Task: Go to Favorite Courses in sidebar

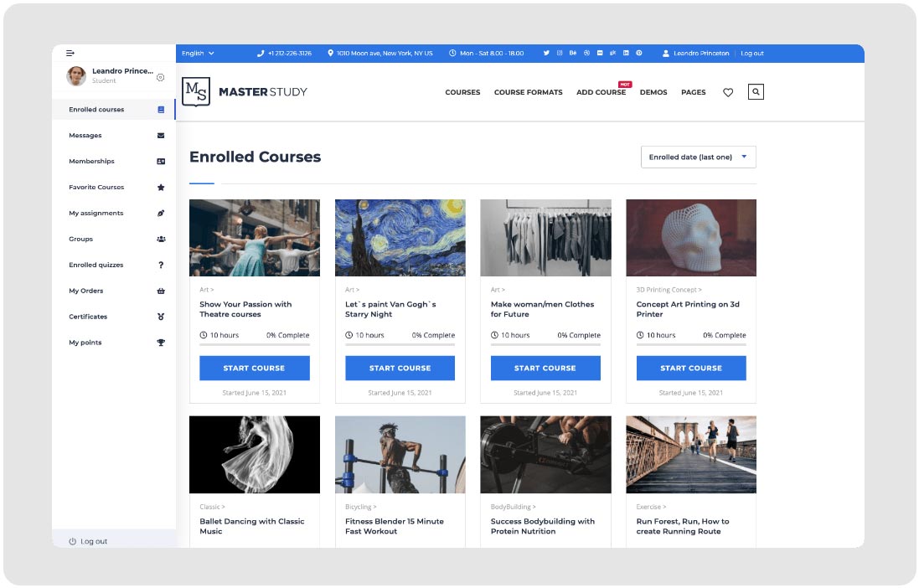Action: click(x=114, y=188)
